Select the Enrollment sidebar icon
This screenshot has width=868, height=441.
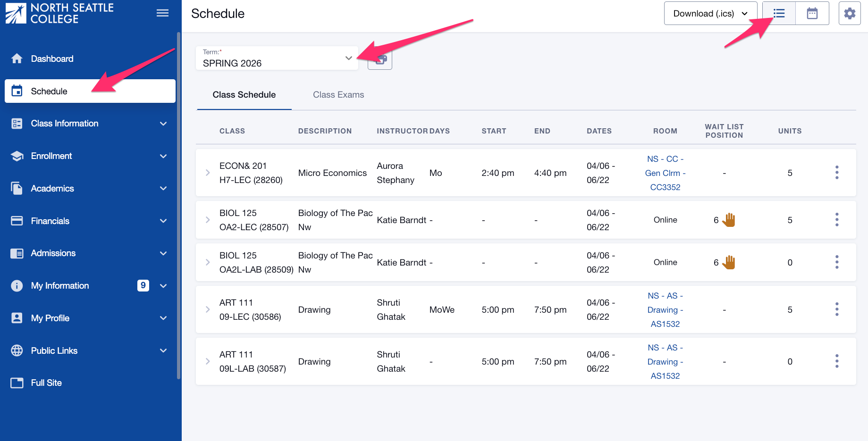[17, 156]
